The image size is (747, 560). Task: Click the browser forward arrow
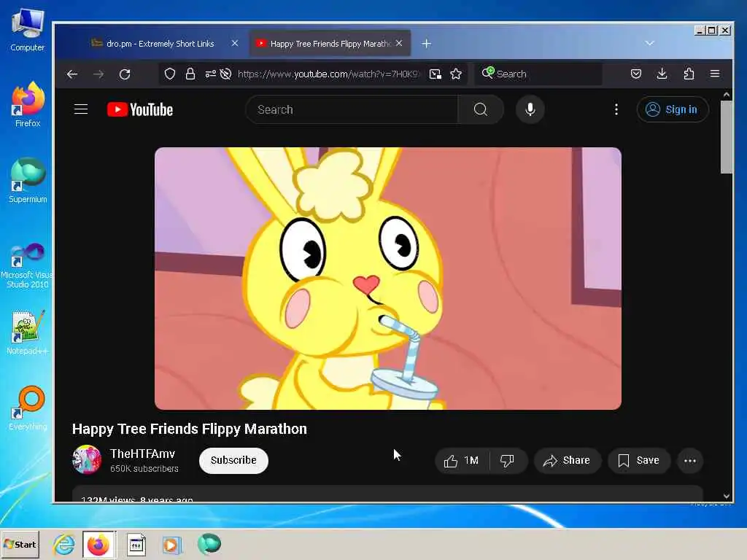(98, 74)
